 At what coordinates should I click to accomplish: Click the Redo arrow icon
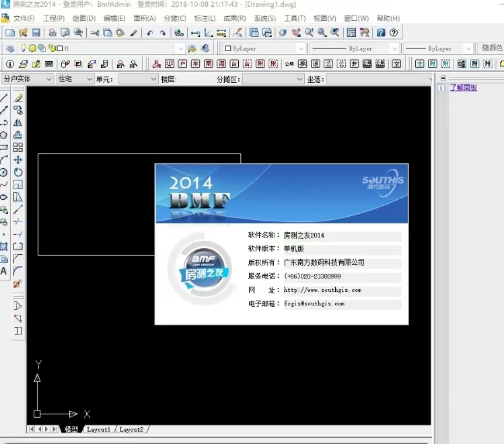point(163,33)
